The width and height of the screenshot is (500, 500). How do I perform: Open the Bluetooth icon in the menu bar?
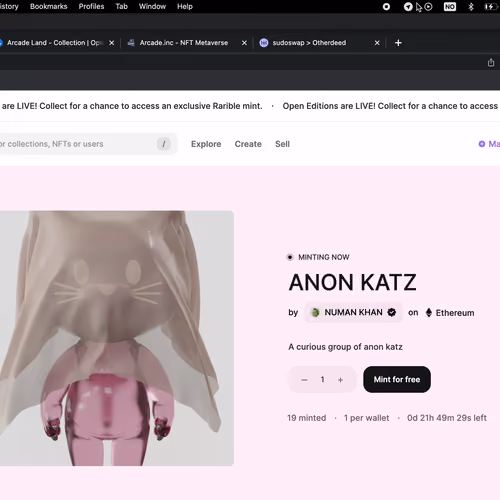pos(471,7)
